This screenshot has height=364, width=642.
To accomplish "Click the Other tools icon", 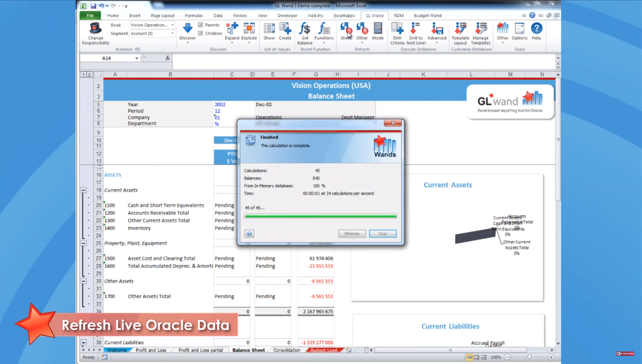I will click(x=502, y=29).
